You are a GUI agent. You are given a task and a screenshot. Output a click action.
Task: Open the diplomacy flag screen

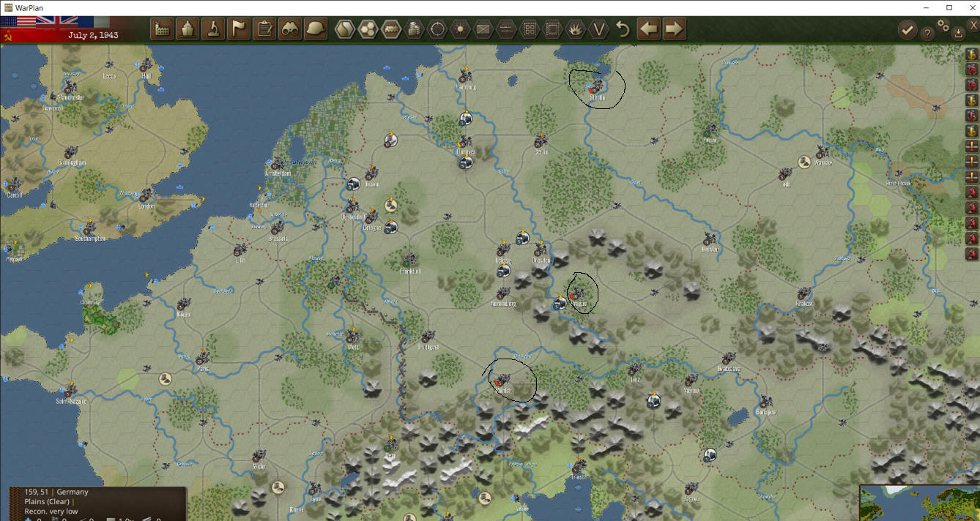click(x=237, y=29)
